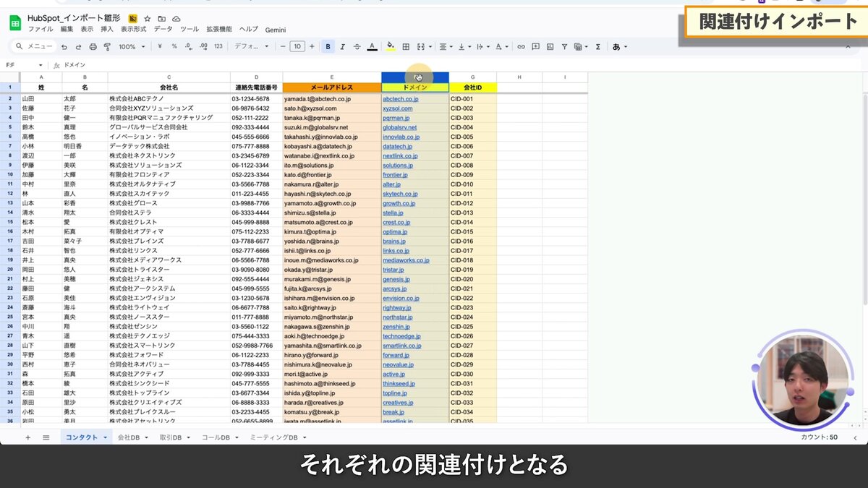Open the functions Σ icon
This screenshot has height=488, width=868.
pyautogui.click(x=598, y=46)
